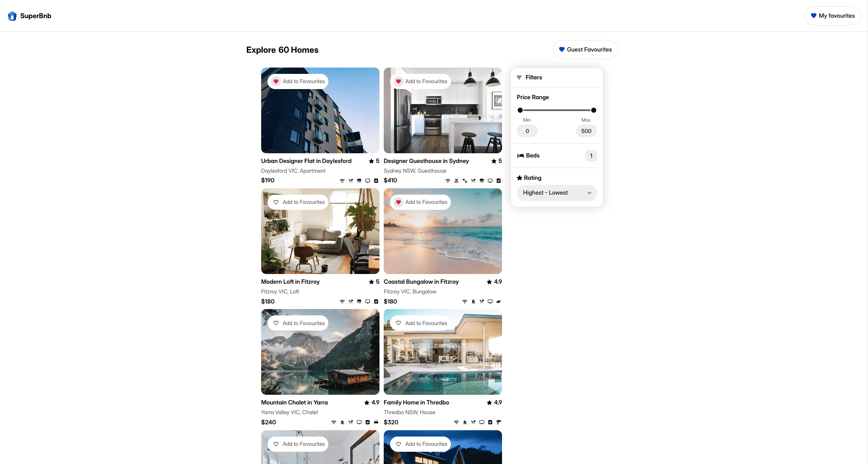Add Modern Loft in Fitzroy to favourites
868x464 pixels.
point(298,202)
